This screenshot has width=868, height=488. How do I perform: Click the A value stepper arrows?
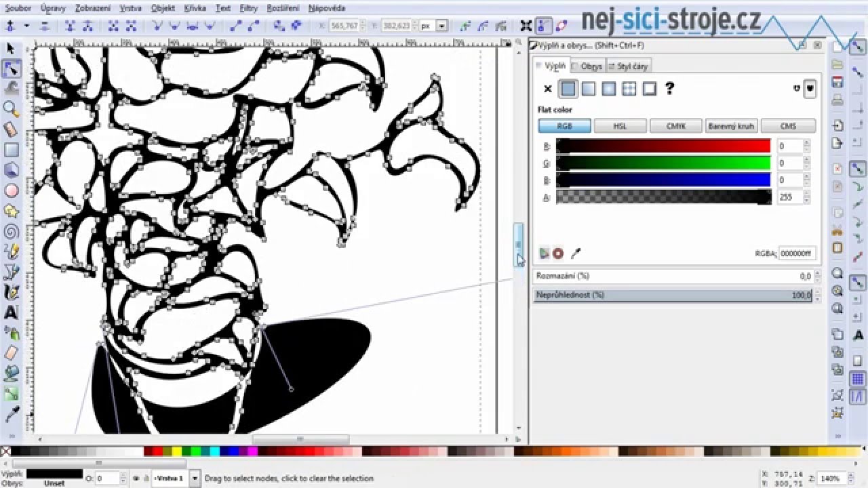pyautogui.click(x=807, y=197)
